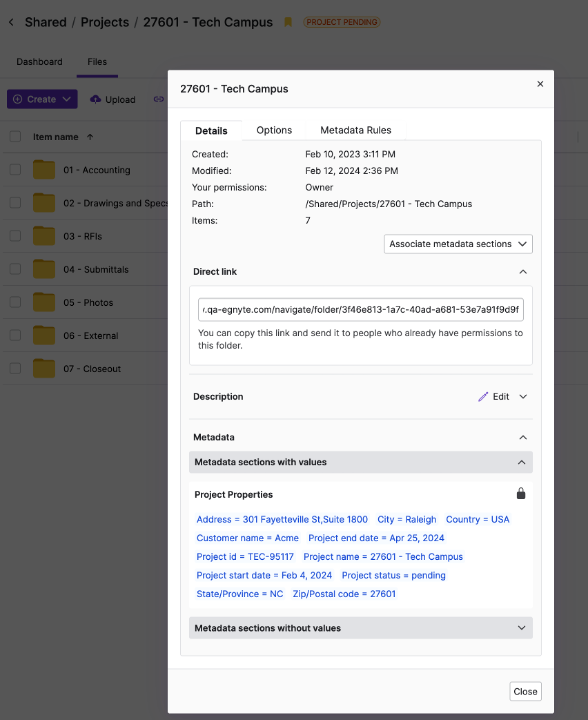The height and width of the screenshot is (720, 588).
Task: Open Associate metadata sections dropdown
Action: tap(458, 244)
